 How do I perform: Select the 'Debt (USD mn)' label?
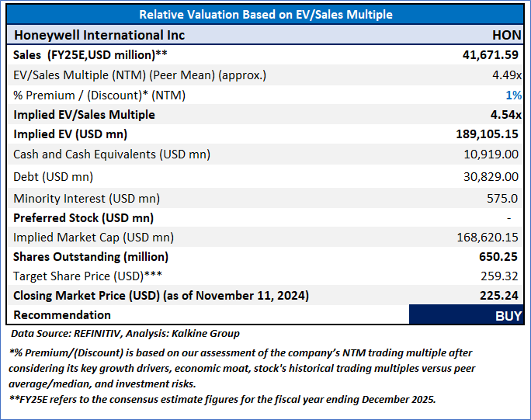pyautogui.click(x=53, y=177)
